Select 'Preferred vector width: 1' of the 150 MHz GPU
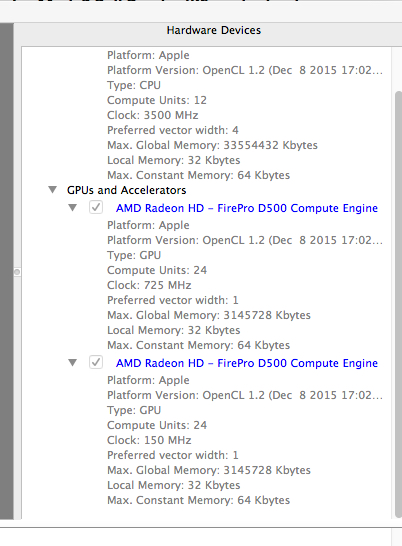402x546 pixels. (173, 455)
